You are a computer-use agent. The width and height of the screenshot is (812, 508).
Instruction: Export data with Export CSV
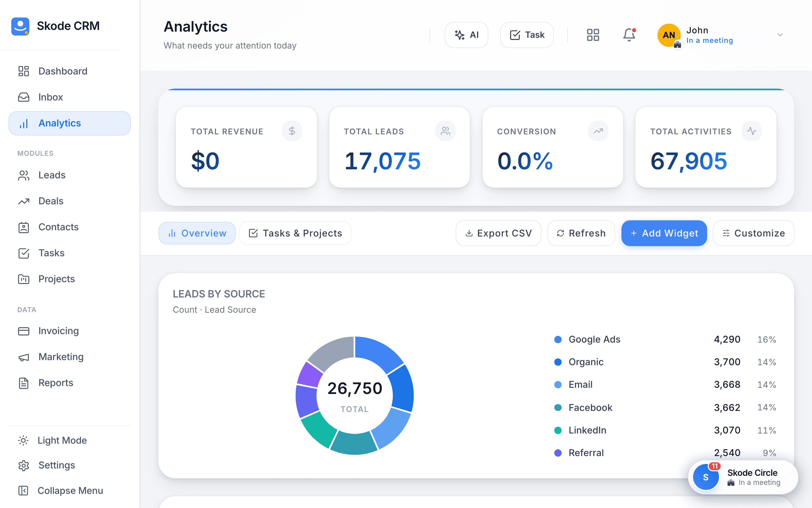pyautogui.click(x=498, y=233)
